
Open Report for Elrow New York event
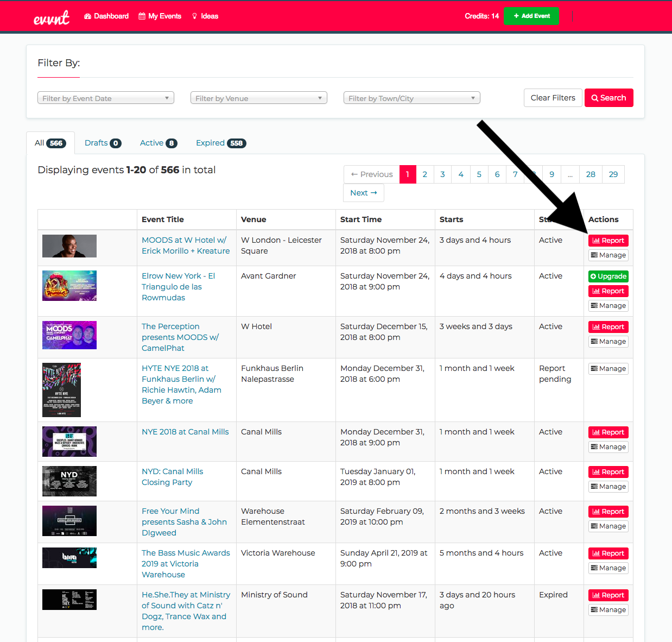[x=608, y=291]
